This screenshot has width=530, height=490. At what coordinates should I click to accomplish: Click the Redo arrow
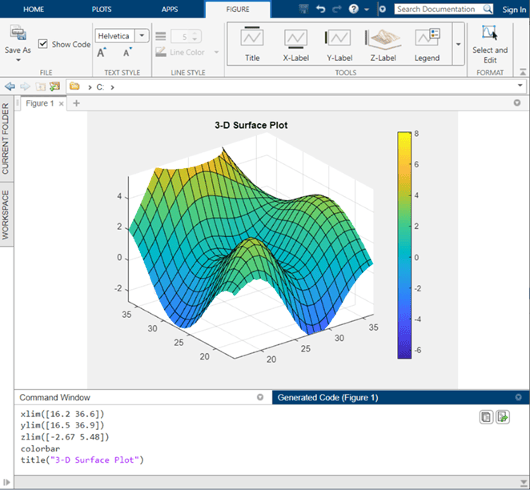pos(337,9)
